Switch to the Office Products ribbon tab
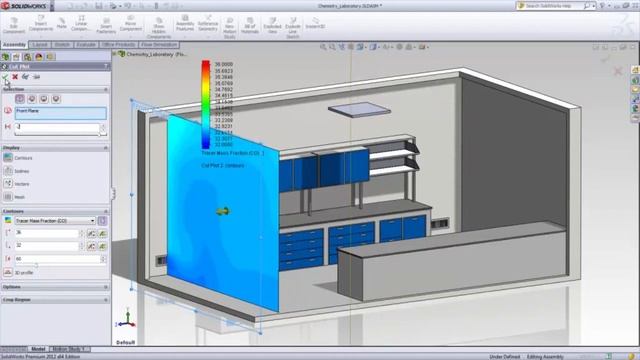The width and height of the screenshot is (640, 360). click(118, 45)
